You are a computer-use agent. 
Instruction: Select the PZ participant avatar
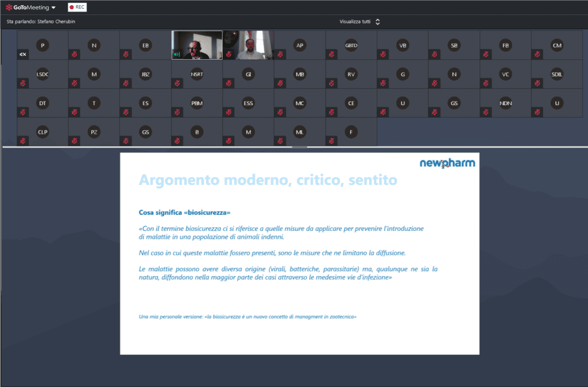(94, 132)
